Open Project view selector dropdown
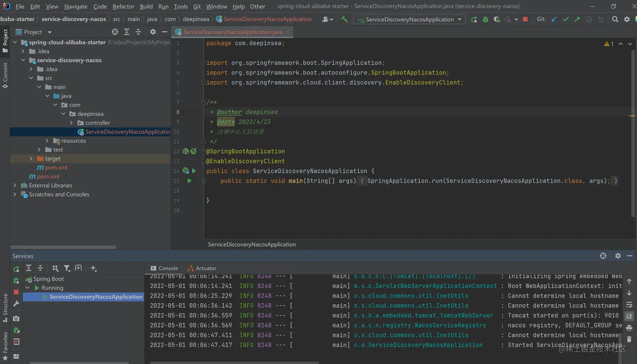 pos(33,32)
